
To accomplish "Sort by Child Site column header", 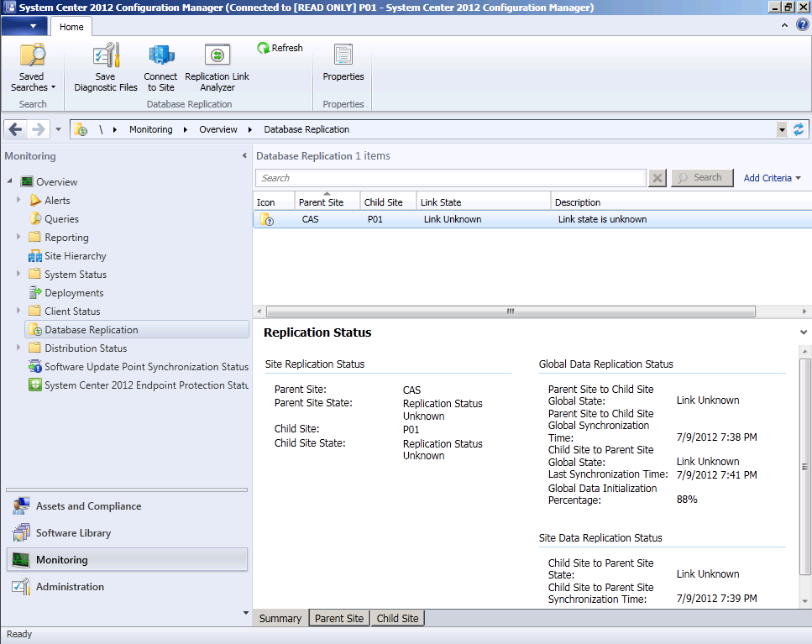I will 388,202.
